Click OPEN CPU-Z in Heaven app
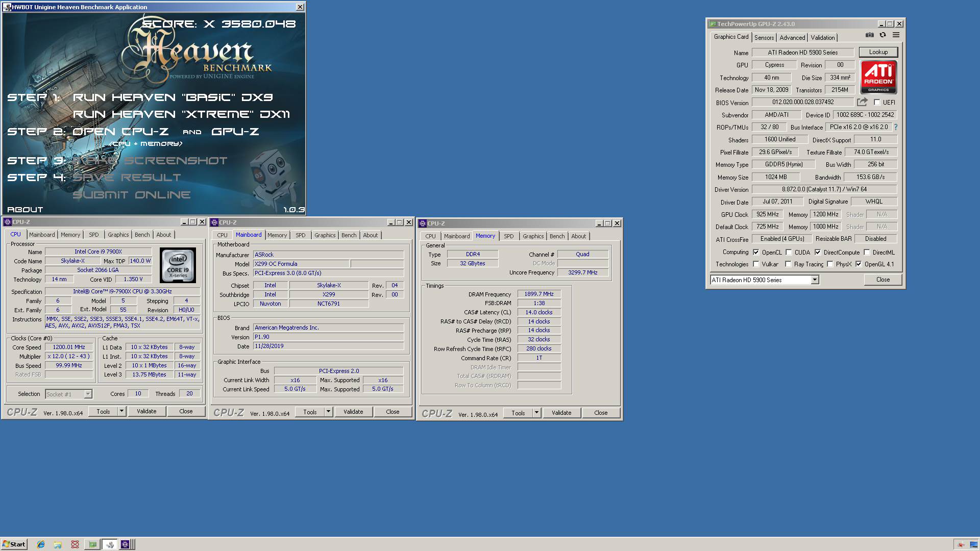This screenshot has width=980, height=551. tap(120, 132)
